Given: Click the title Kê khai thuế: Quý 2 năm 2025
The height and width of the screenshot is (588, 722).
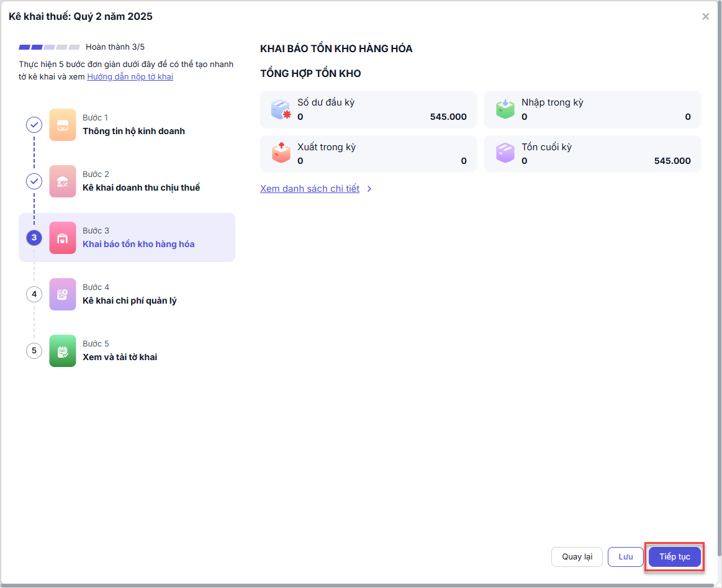Looking at the screenshot, I should [81, 17].
